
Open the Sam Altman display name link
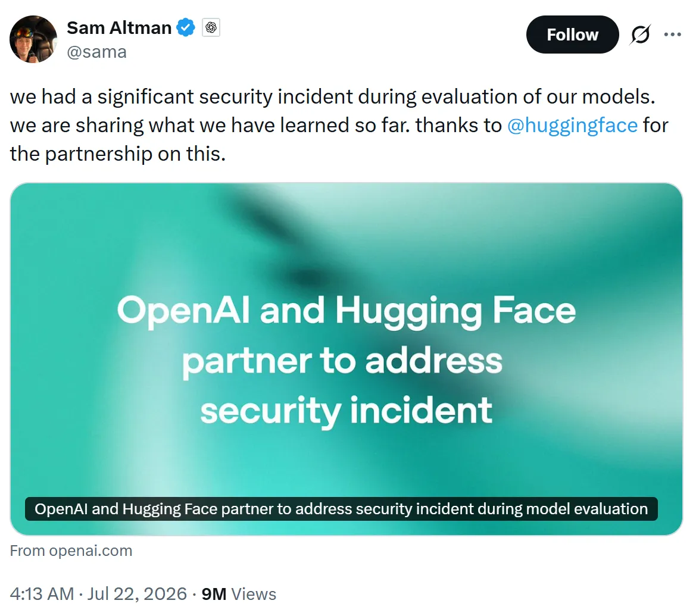pos(119,27)
